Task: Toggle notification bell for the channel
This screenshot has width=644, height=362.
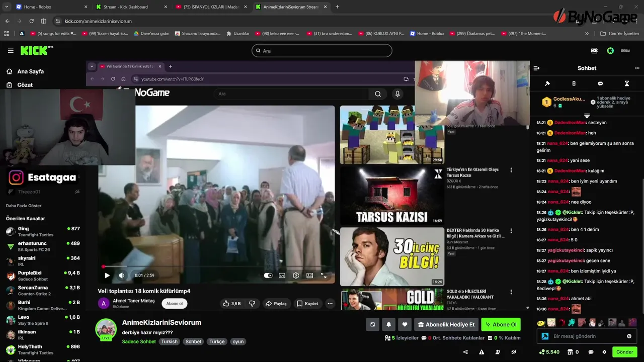Action: (x=388, y=325)
